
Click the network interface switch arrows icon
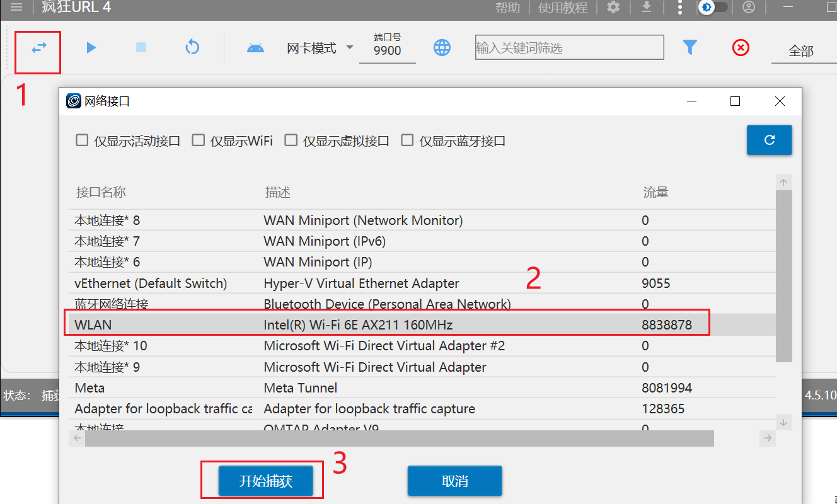coord(39,47)
